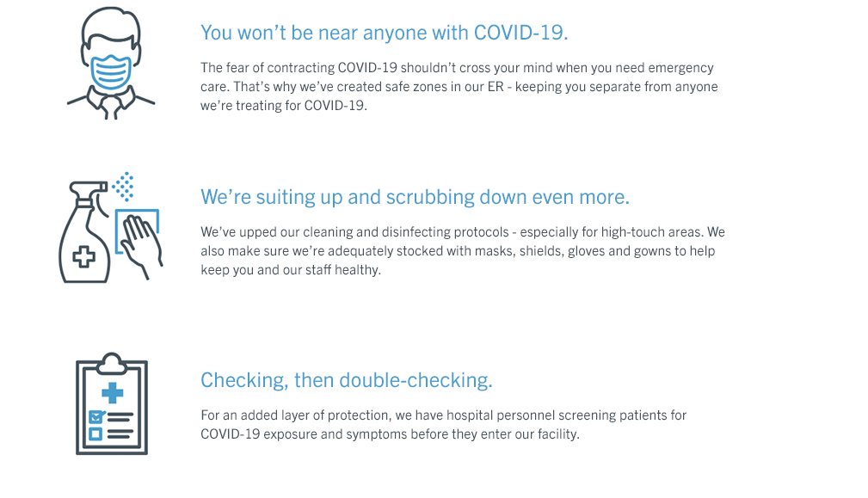Viewport: 868px width, 498px height.
Task: Click the hand wiping cloth icon
Action: coord(139,243)
